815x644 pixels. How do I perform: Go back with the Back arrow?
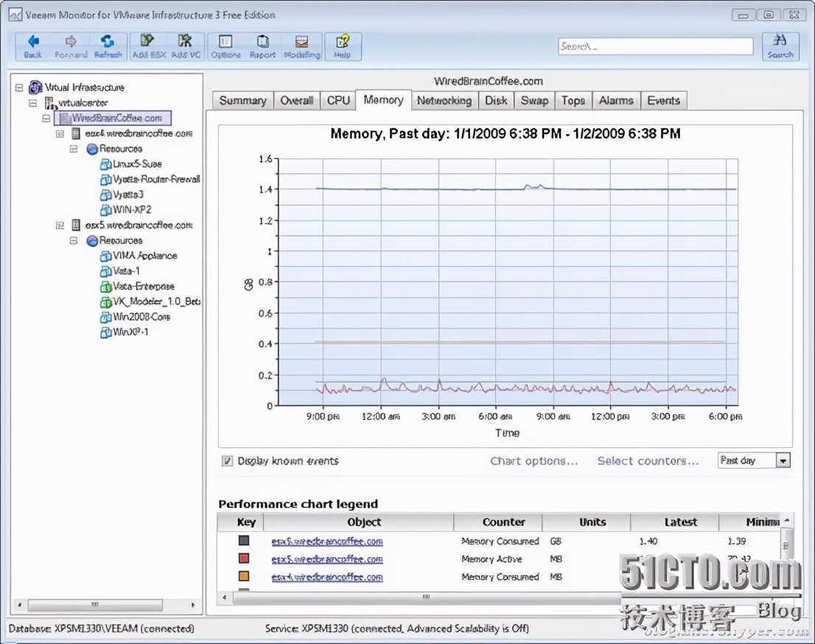click(x=33, y=41)
